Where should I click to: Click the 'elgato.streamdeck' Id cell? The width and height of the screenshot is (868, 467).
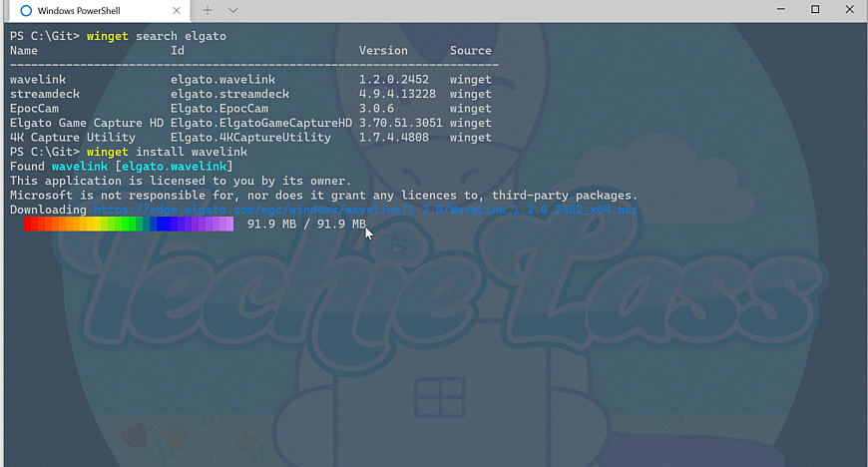(229, 94)
